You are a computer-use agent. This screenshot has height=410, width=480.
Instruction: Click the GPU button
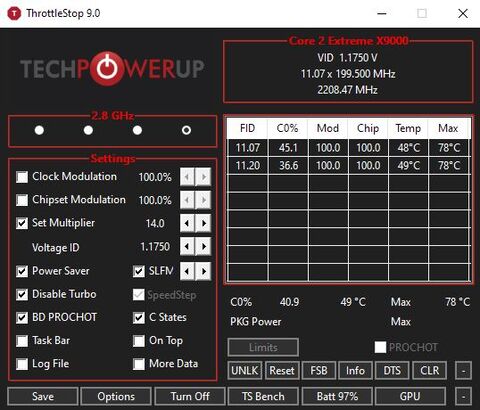pos(410,396)
